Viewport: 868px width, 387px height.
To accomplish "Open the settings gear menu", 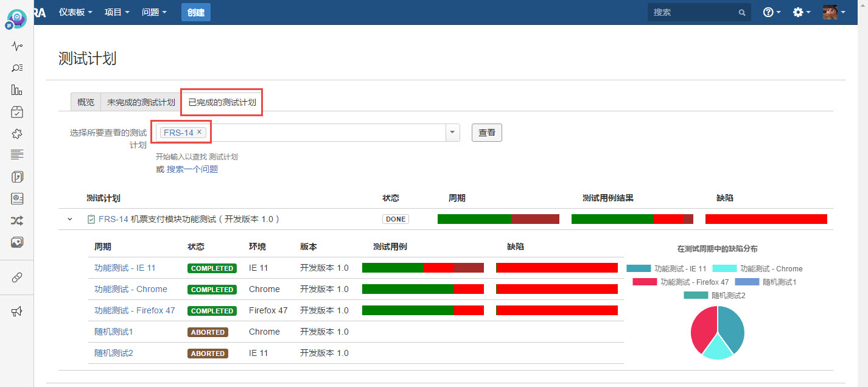I will click(802, 12).
